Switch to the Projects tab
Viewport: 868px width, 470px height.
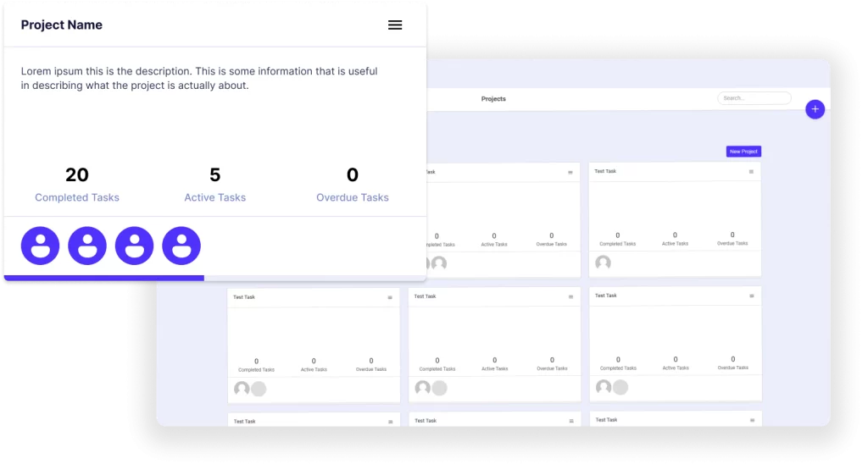[x=493, y=99]
